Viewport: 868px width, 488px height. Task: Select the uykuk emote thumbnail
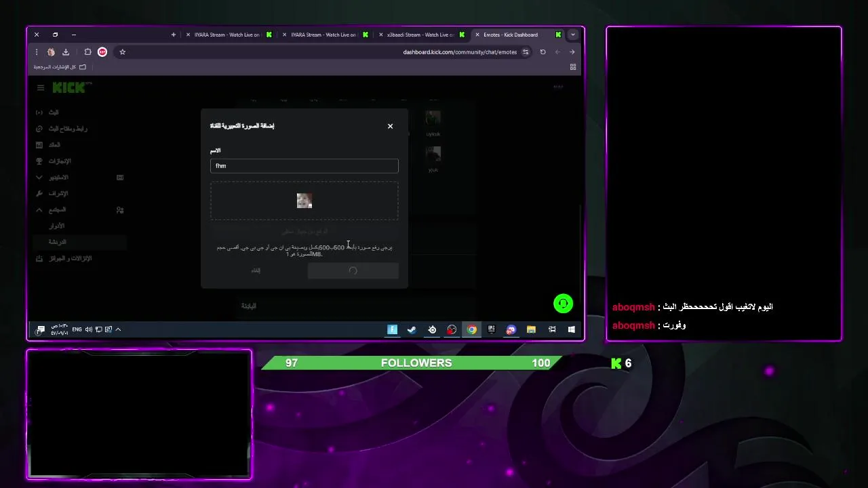click(433, 118)
